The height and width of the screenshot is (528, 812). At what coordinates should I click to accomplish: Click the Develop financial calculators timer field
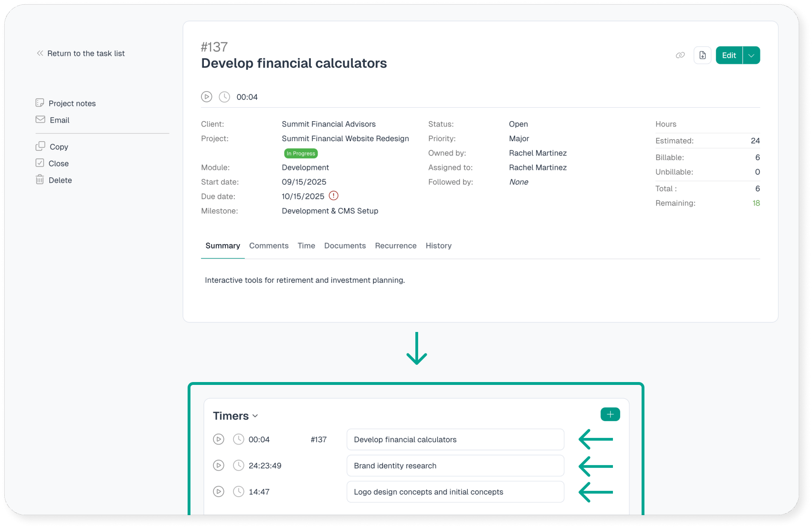point(455,439)
